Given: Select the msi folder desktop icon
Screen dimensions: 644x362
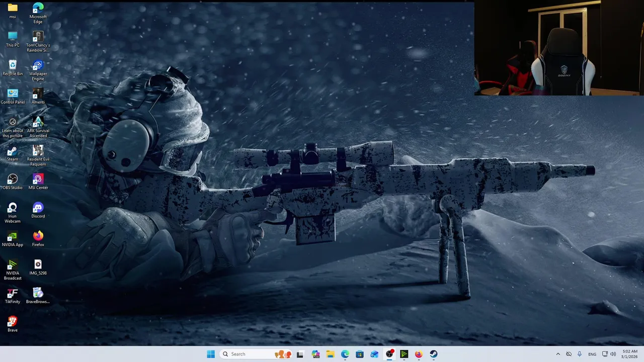Looking at the screenshot, I should [x=13, y=11].
